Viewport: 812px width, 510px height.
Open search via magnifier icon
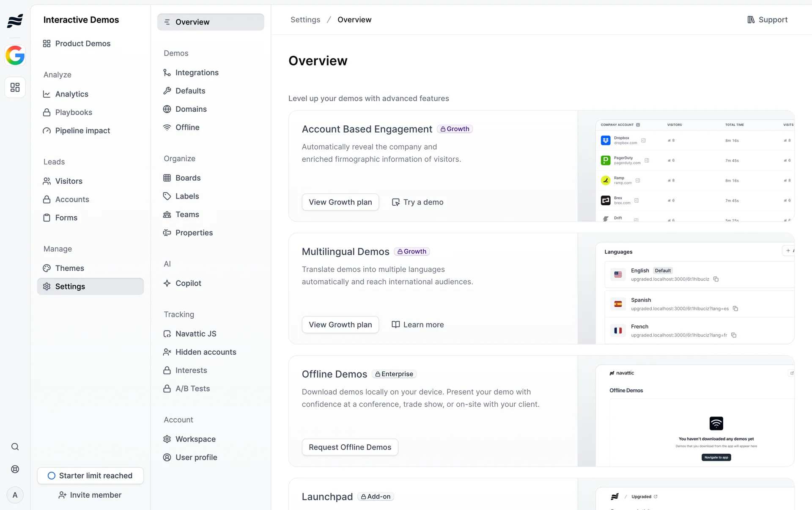point(15,447)
